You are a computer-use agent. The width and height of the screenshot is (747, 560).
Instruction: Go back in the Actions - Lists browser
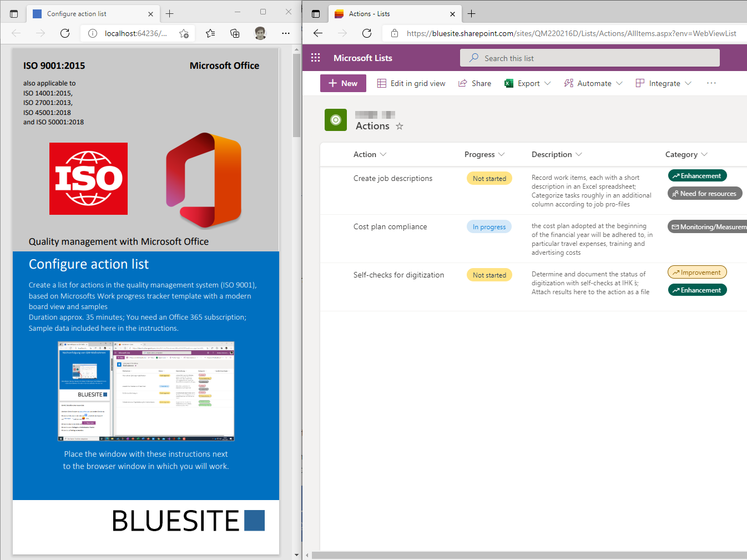pos(318,33)
